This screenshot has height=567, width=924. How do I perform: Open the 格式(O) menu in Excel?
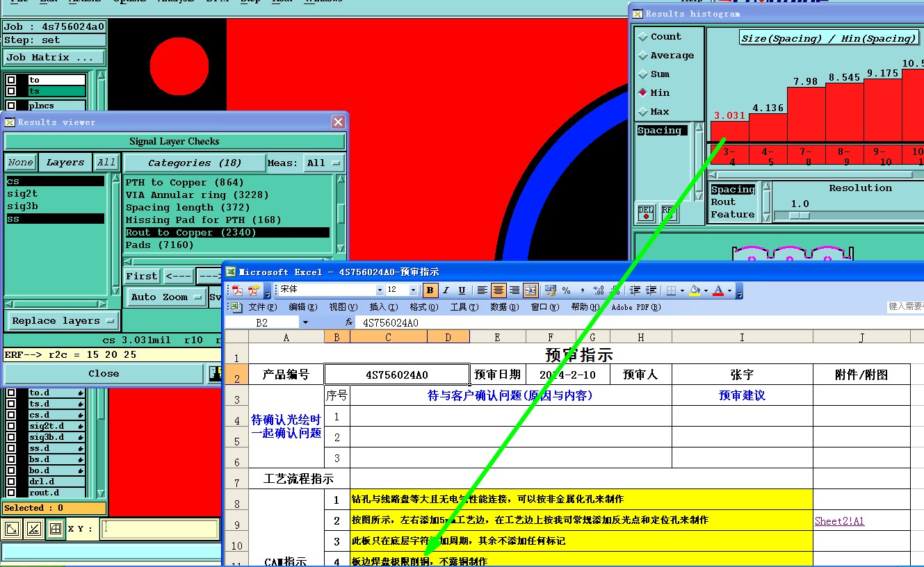[424, 307]
